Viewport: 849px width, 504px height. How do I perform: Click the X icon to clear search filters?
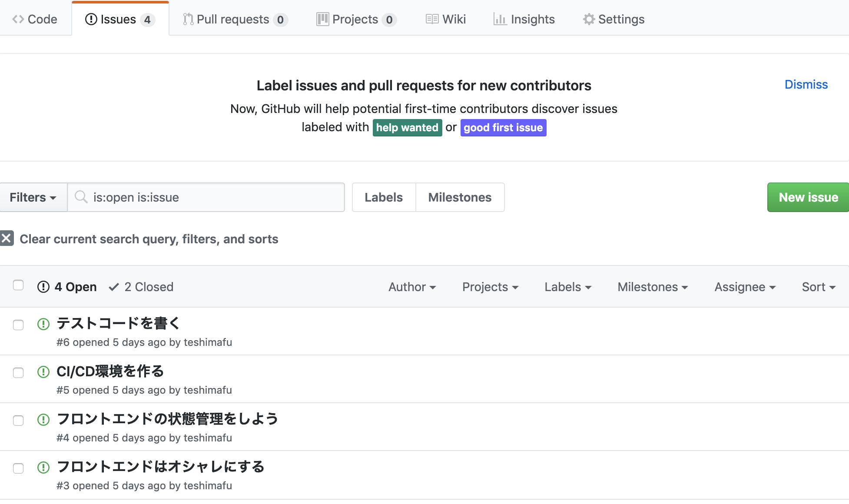[7, 239]
